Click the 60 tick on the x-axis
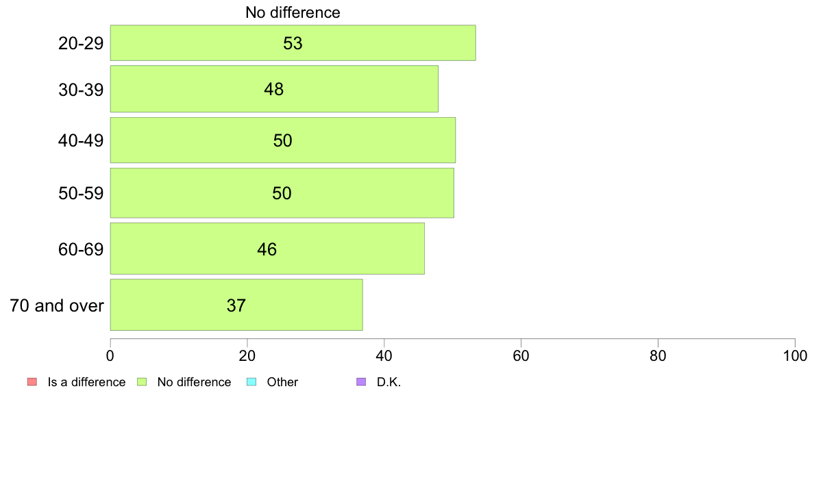This screenshot has width=814, height=504. pyautogui.click(x=521, y=355)
